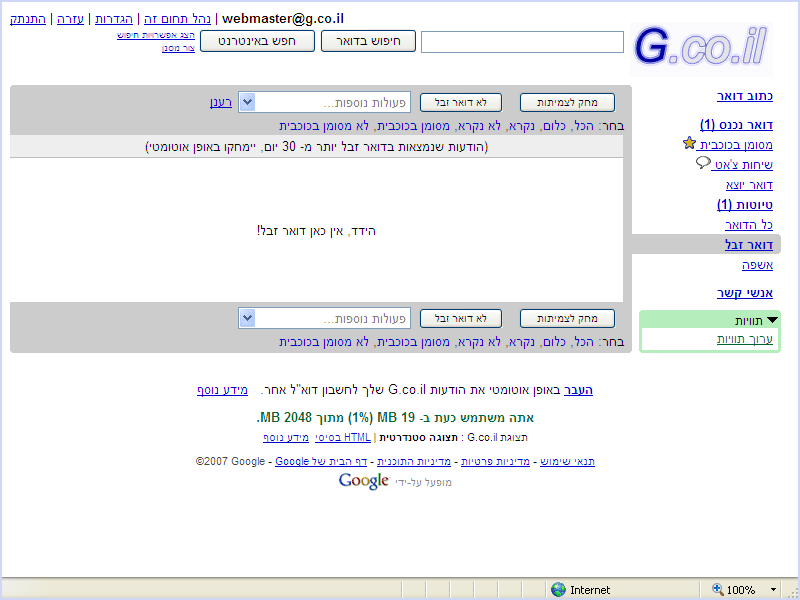Click התנתק sign out link
This screenshot has width=800, height=600.
click(28, 19)
